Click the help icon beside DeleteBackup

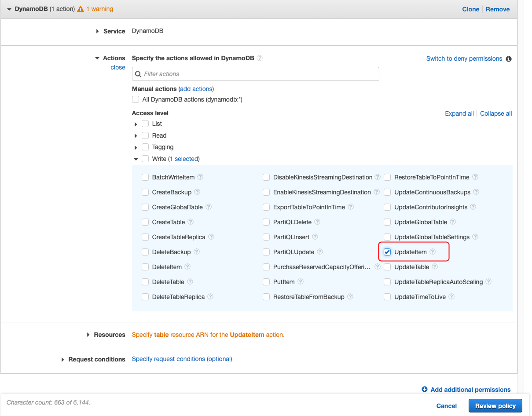[x=197, y=252]
